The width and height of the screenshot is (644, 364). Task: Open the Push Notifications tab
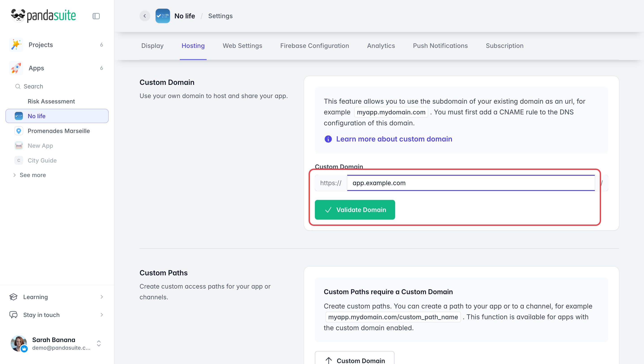pyautogui.click(x=440, y=46)
